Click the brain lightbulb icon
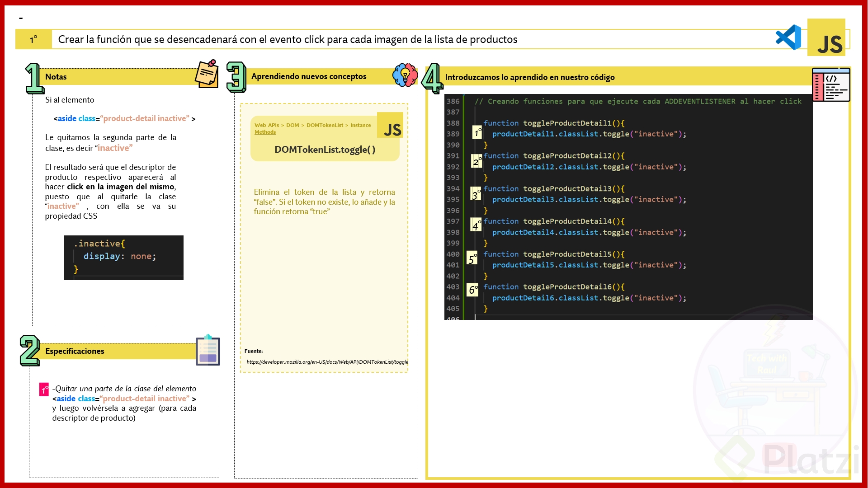The width and height of the screenshot is (868, 488). 405,75
